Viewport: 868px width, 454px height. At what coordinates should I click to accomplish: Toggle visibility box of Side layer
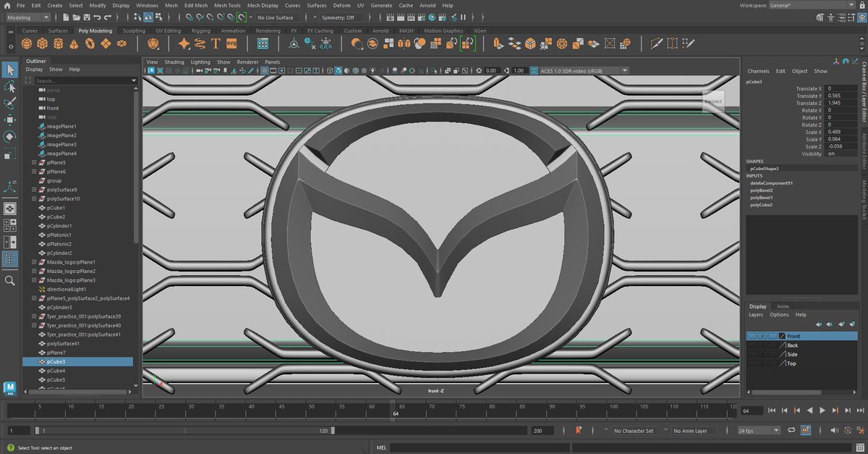click(752, 354)
